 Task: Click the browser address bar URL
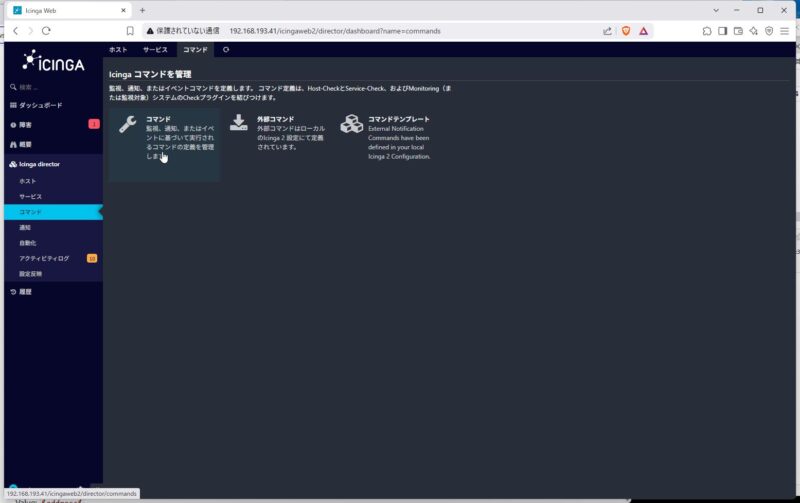pyautogui.click(x=335, y=31)
